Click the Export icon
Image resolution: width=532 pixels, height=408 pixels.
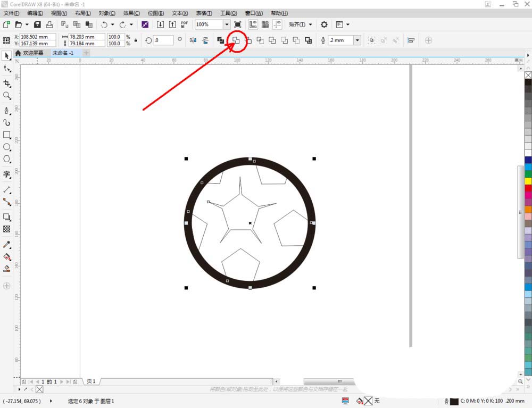(x=172, y=24)
